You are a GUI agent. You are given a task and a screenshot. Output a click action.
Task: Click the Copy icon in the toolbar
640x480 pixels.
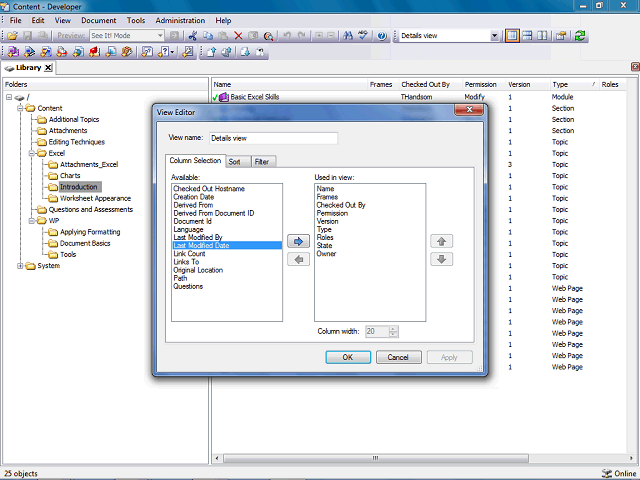click(208, 36)
